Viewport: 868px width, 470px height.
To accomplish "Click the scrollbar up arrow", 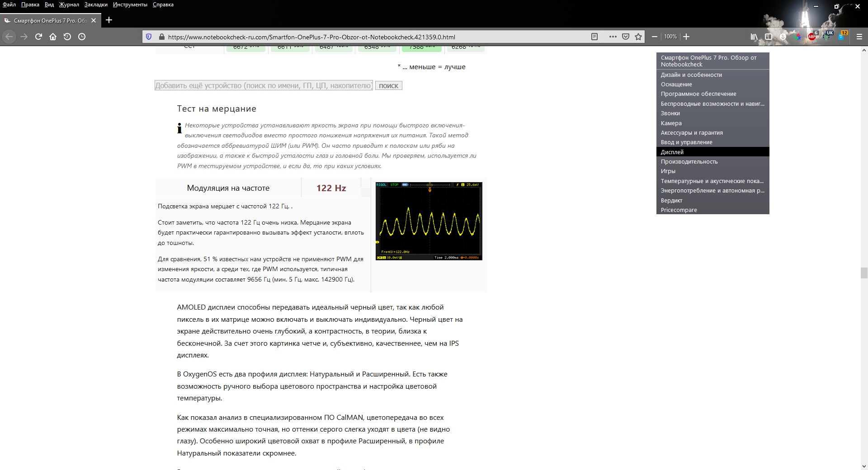I will (864, 50).
